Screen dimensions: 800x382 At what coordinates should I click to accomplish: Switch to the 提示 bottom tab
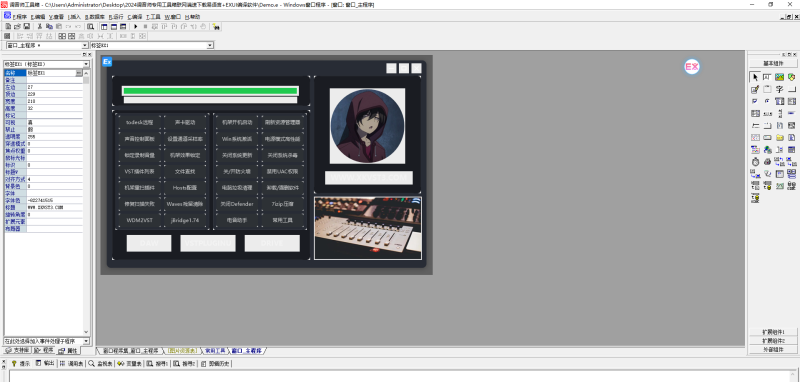21,364
